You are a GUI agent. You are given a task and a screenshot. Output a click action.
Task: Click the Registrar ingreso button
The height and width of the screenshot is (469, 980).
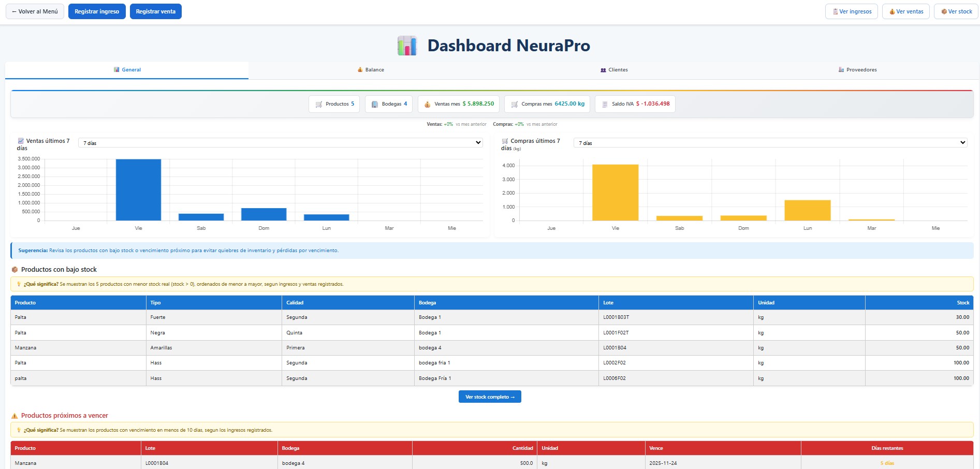[x=96, y=11]
